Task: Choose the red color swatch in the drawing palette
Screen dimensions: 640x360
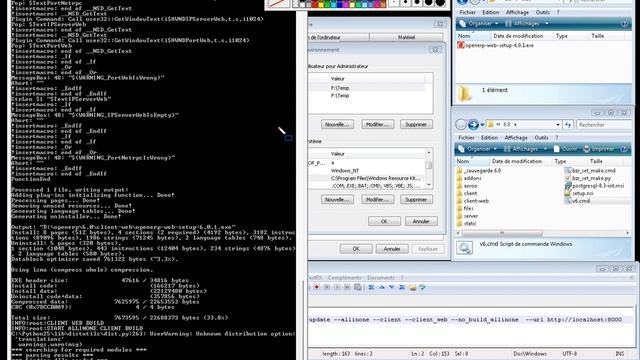Action: [314, 4]
